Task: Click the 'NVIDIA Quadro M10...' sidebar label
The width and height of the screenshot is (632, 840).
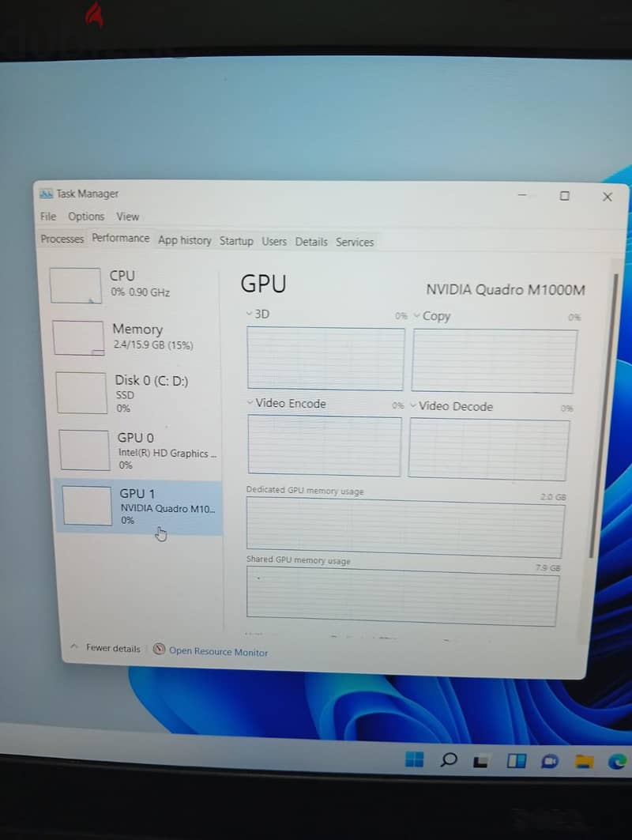Action: pyautogui.click(x=167, y=508)
